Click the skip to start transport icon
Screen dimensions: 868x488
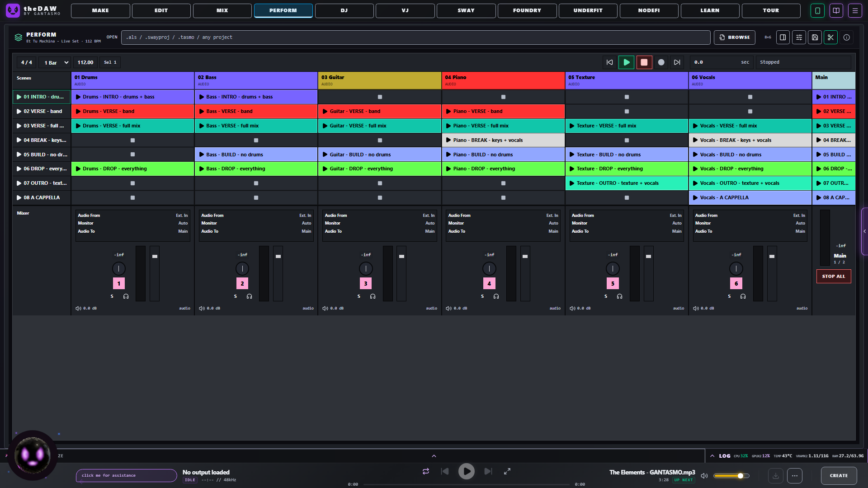point(609,62)
